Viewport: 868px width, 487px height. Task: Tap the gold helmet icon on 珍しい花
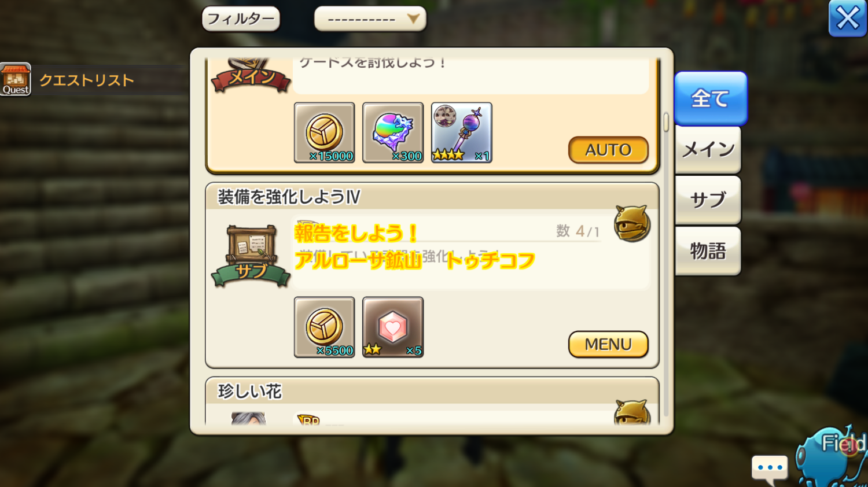[x=632, y=412]
